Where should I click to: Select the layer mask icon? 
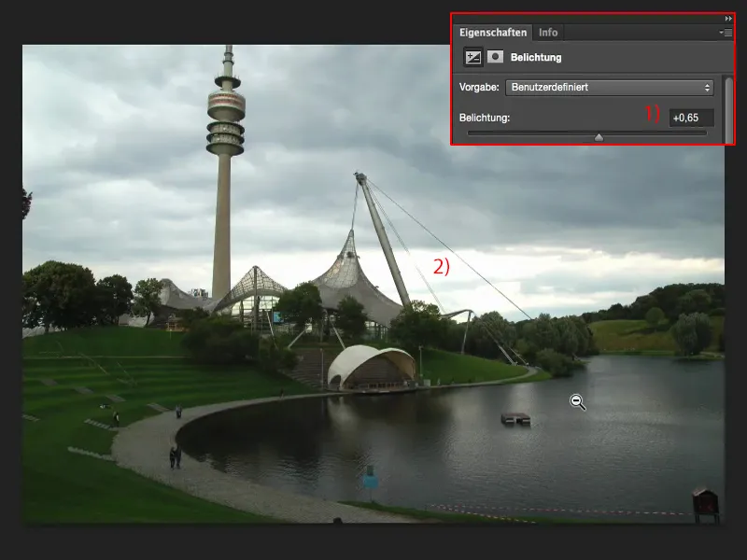click(x=496, y=57)
